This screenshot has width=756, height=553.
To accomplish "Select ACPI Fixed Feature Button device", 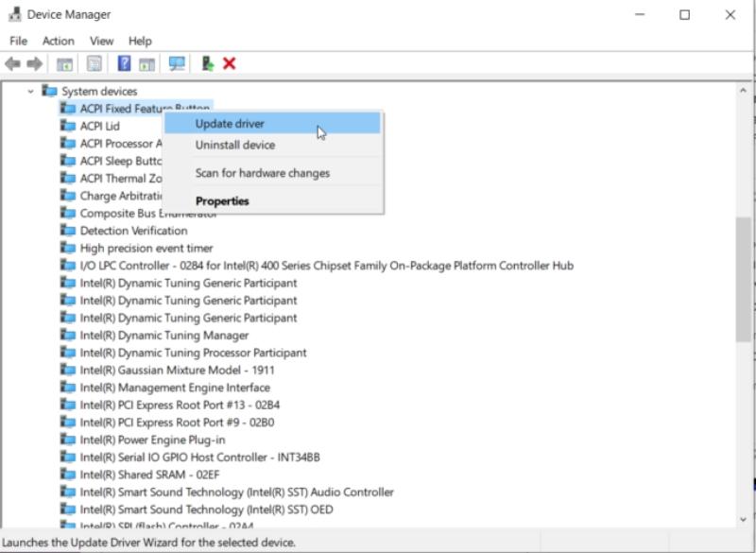I will coord(121,108).
